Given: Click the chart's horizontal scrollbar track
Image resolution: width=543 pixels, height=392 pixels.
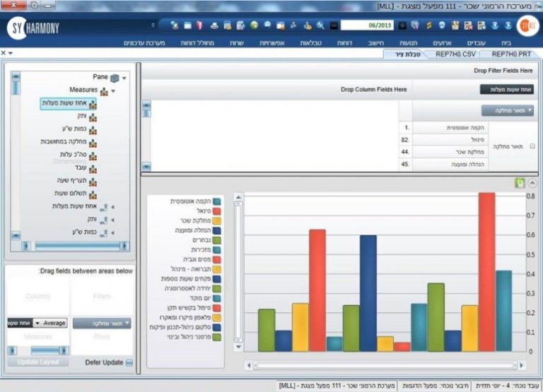Looking at the screenshot, I should pyautogui.click(x=382, y=365).
